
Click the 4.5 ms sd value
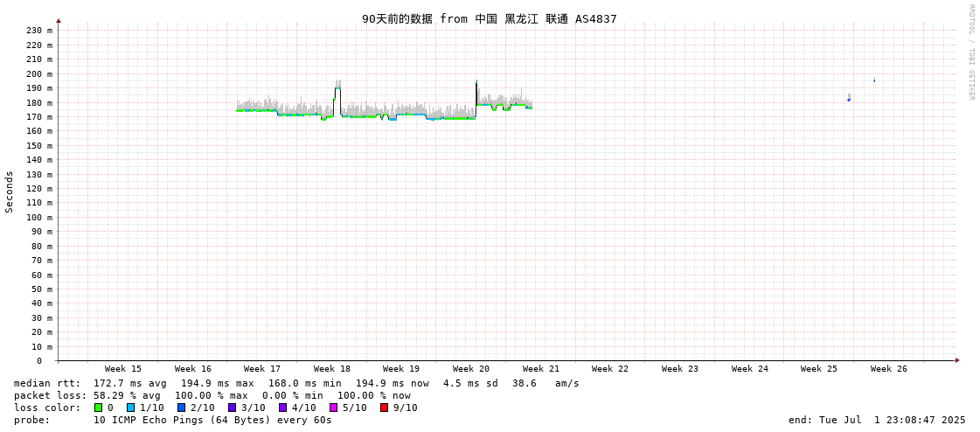pyautogui.click(x=470, y=383)
